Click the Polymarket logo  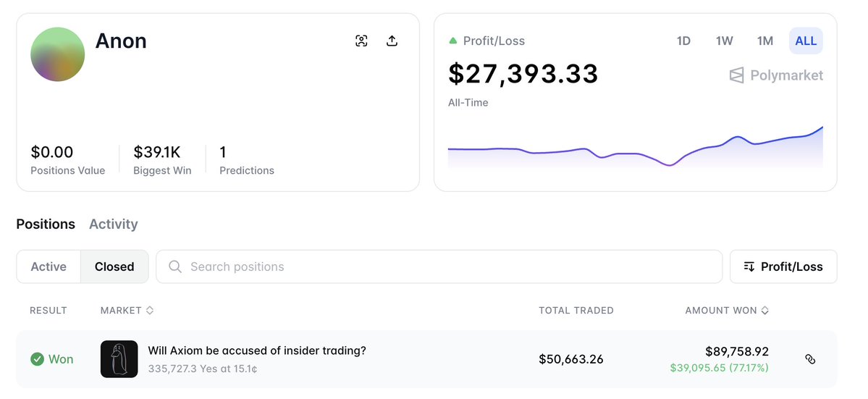[x=777, y=75]
